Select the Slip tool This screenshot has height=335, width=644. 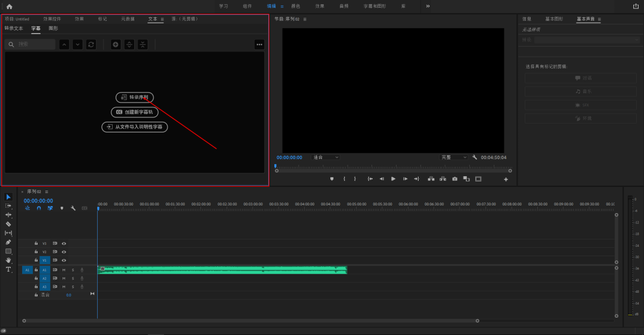point(8,233)
